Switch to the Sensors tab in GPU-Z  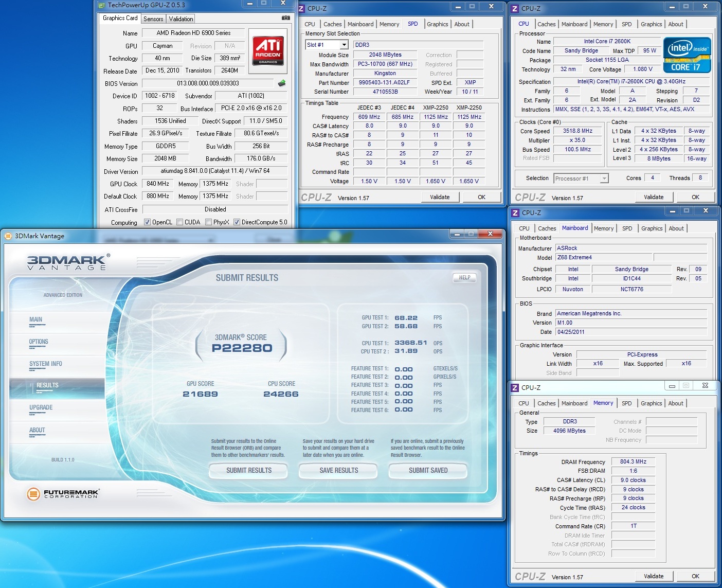pos(153,19)
